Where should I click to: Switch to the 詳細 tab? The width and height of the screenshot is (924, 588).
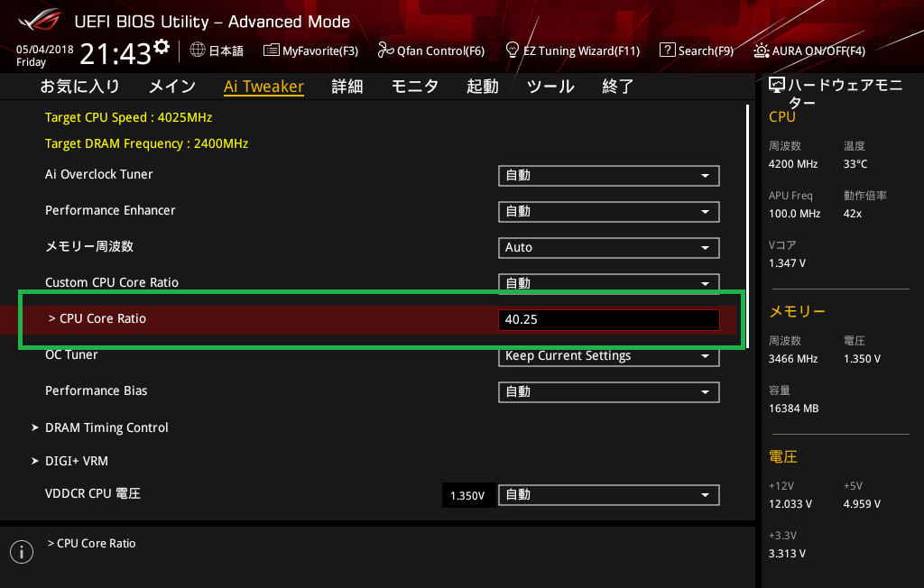tap(347, 87)
